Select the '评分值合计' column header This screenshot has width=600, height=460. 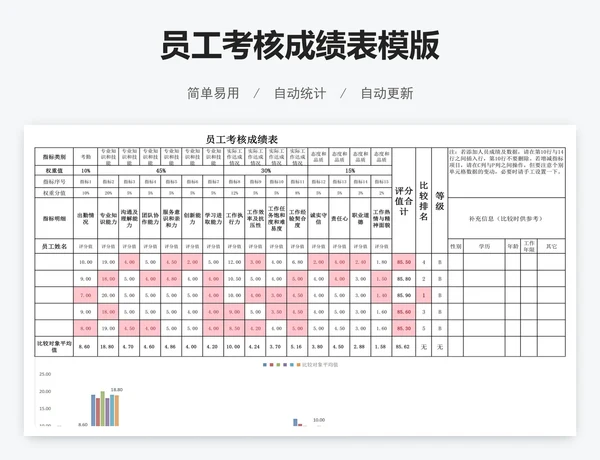[x=404, y=201]
